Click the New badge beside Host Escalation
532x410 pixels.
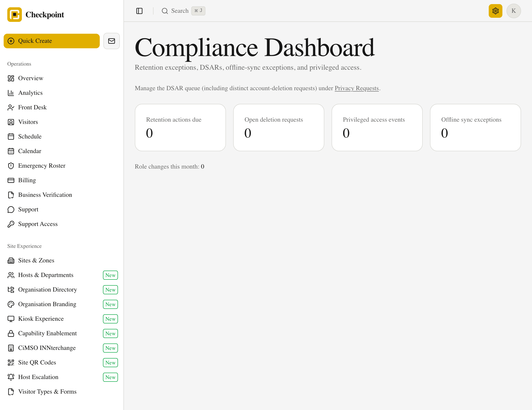tap(110, 377)
